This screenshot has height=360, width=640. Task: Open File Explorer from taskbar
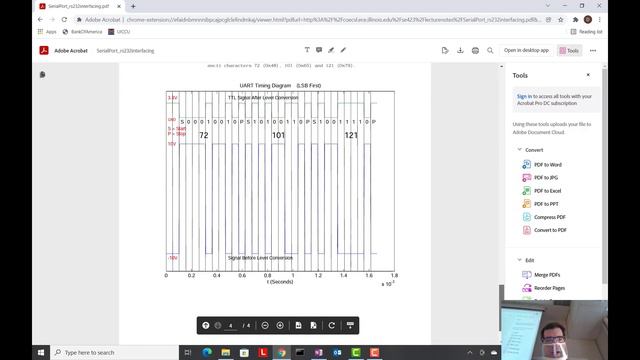point(226,352)
